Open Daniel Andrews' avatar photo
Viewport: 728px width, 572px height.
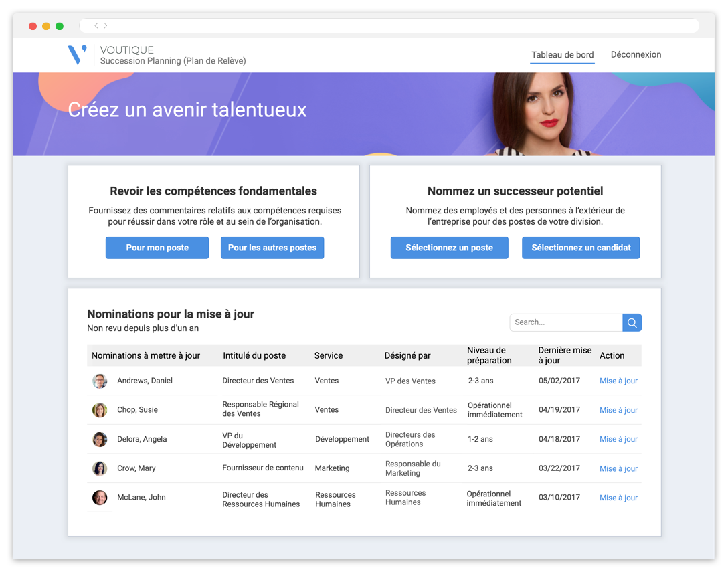100,381
